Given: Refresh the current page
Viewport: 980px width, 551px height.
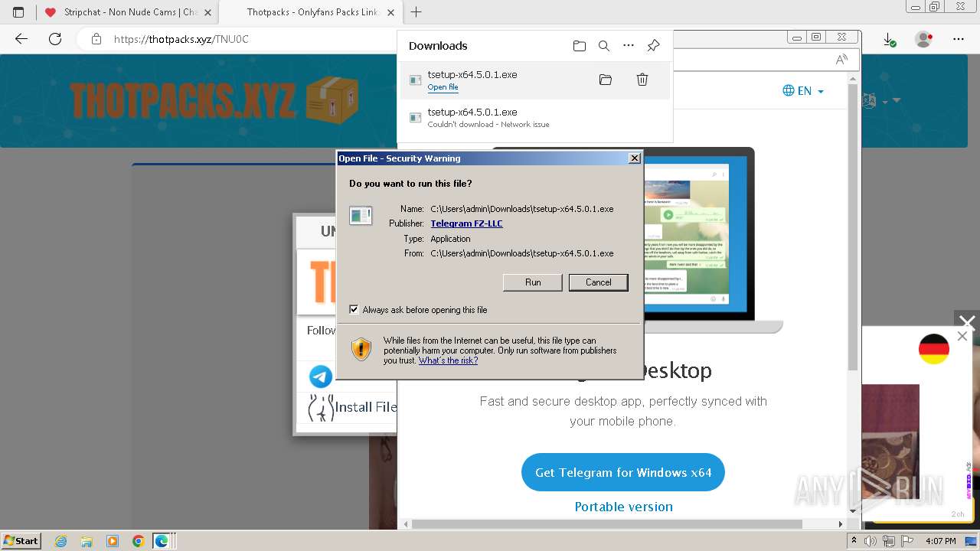Looking at the screenshot, I should click(55, 39).
